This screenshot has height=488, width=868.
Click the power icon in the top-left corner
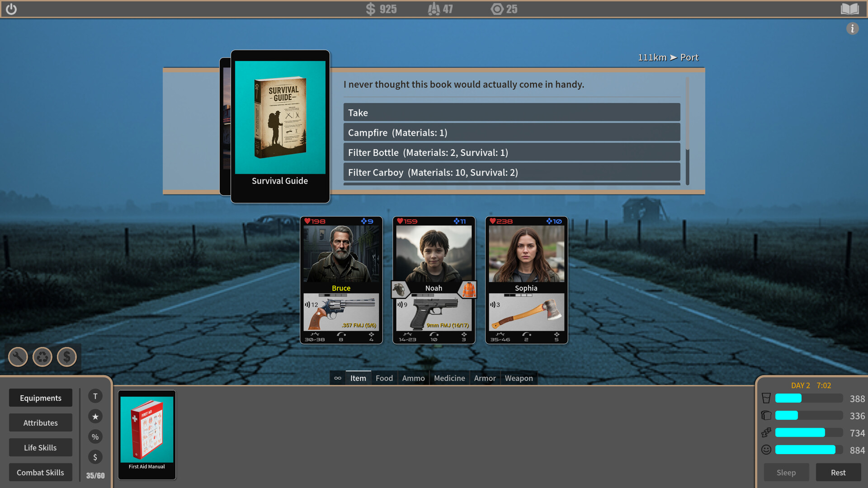click(x=12, y=9)
